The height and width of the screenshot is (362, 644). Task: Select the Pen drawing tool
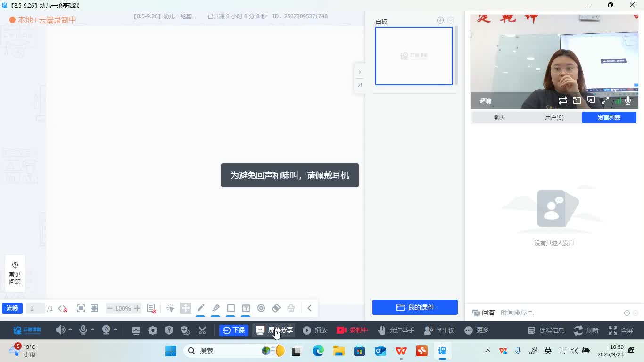[201, 308]
